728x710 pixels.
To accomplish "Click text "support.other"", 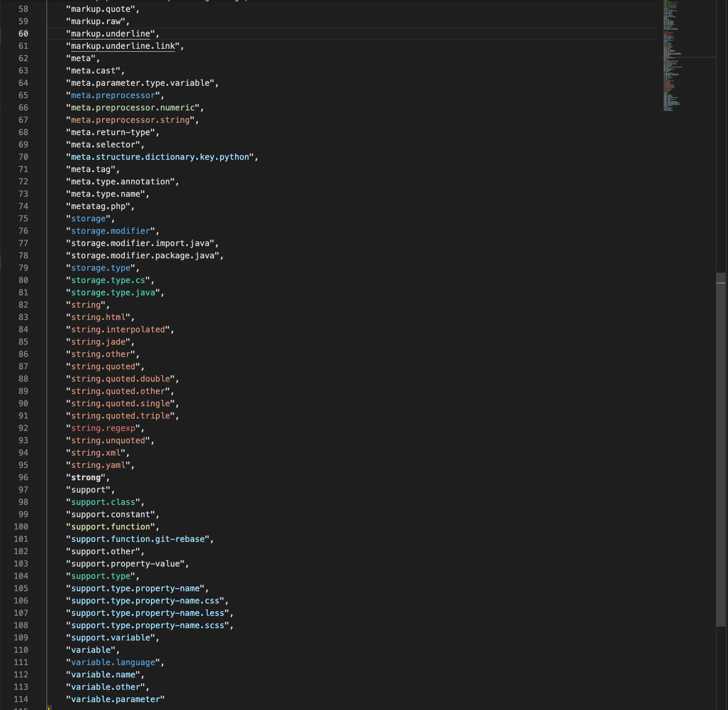I will tap(104, 551).
